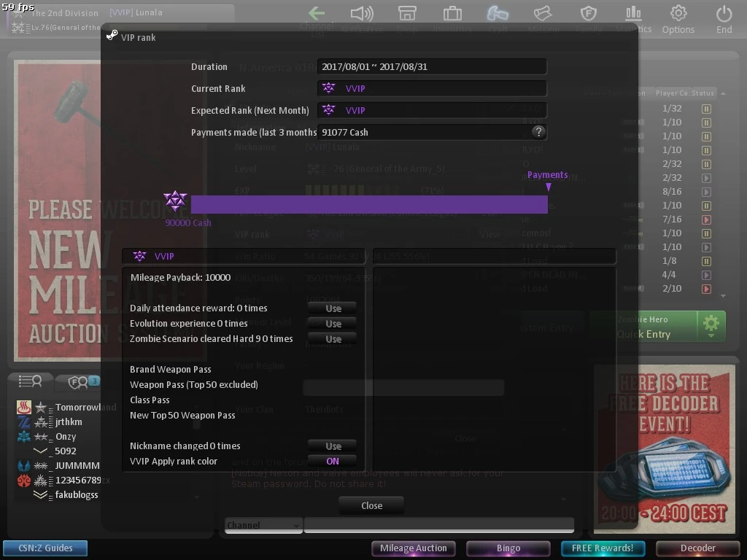Turn off VVIP Apply rank color
The height and width of the screenshot is (560, 747).
(x=333, y=461)
